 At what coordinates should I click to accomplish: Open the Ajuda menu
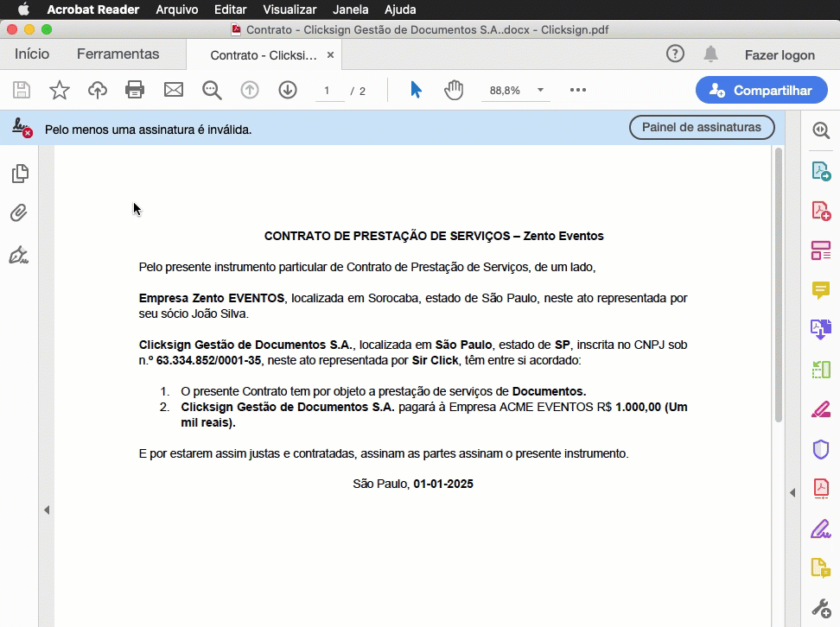[x=400, y=9]
